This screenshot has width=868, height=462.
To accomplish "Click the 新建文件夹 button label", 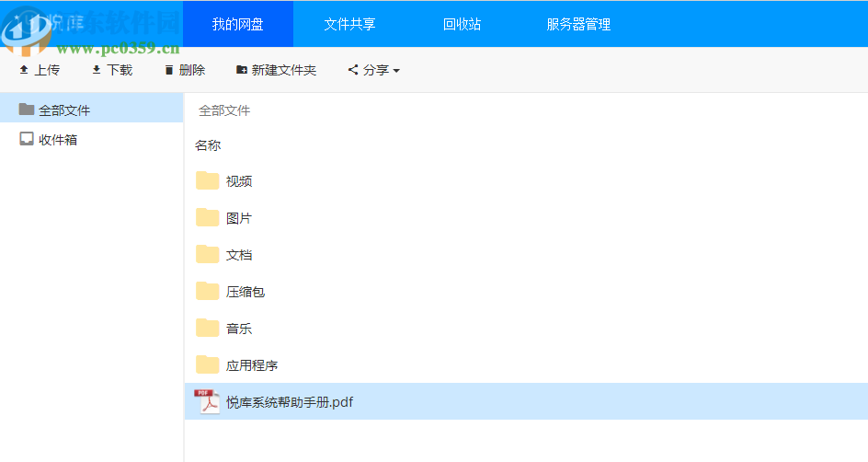I will (284, 70).
